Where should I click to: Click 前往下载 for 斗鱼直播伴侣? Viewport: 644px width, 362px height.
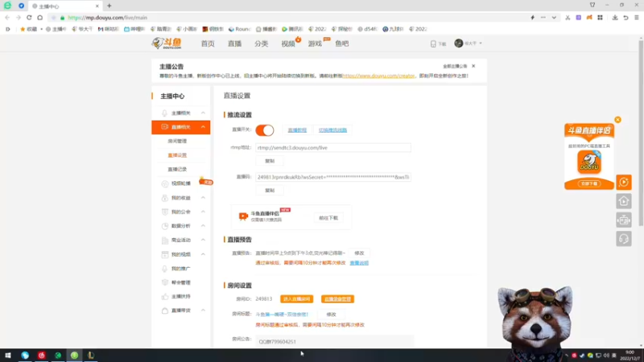328,218
